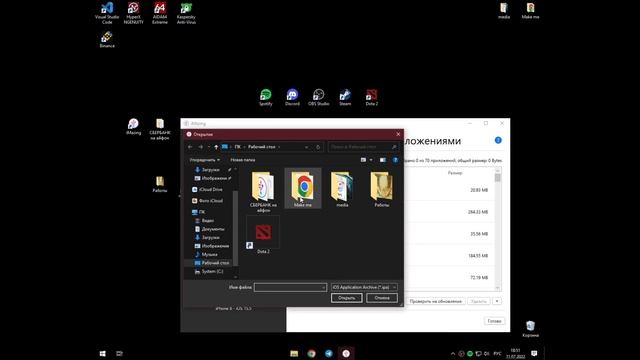Go back using the dialog's back arrow
This screenshot has height=360, width=640.
190,147
